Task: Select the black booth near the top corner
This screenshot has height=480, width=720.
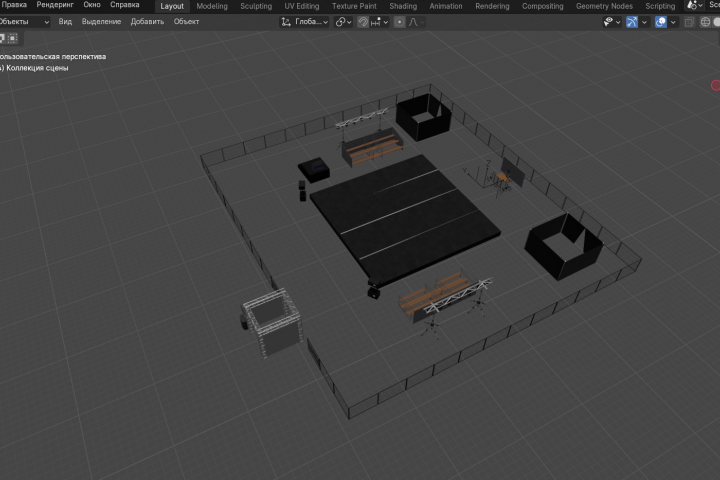Action: 423,117
